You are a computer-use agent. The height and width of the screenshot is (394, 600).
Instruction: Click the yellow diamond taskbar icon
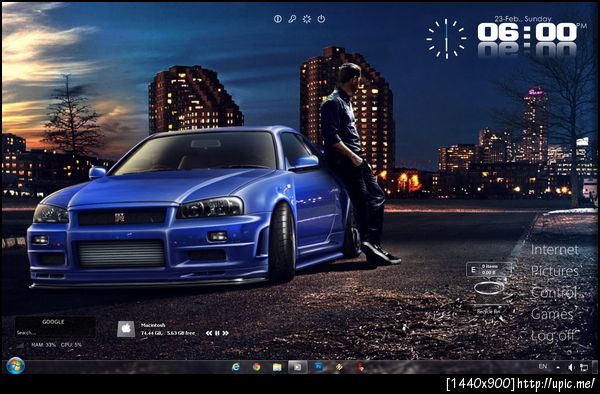point(339,367)
